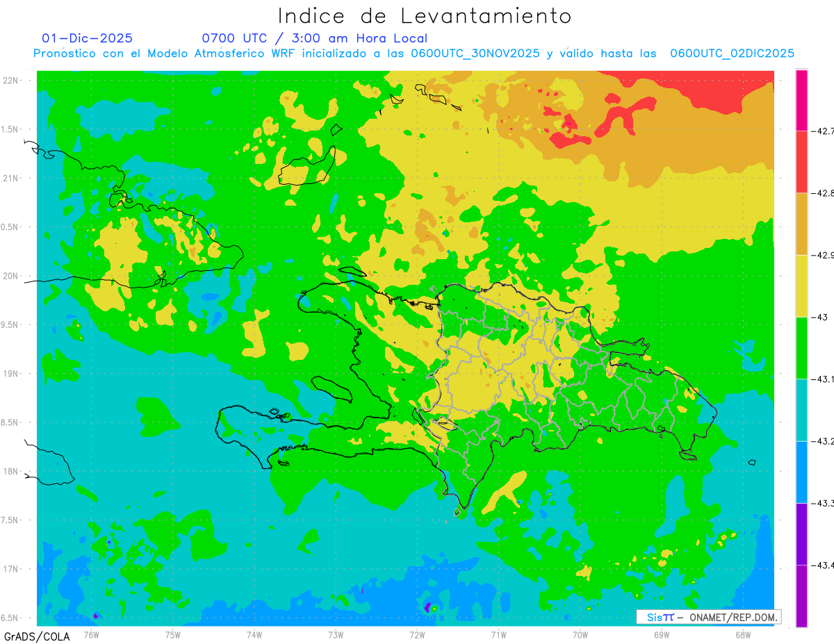Select the yellow swatch in the color scale

point(801,286)
